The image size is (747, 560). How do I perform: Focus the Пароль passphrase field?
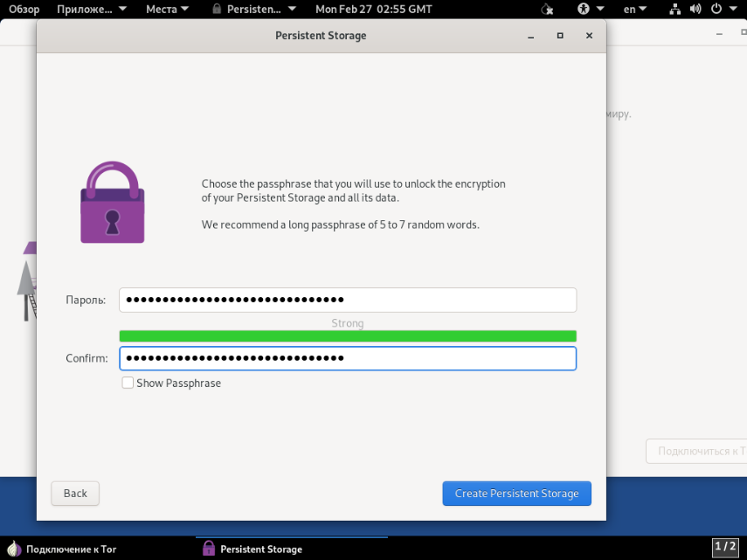pyautogui.click(x=347, y=300)
